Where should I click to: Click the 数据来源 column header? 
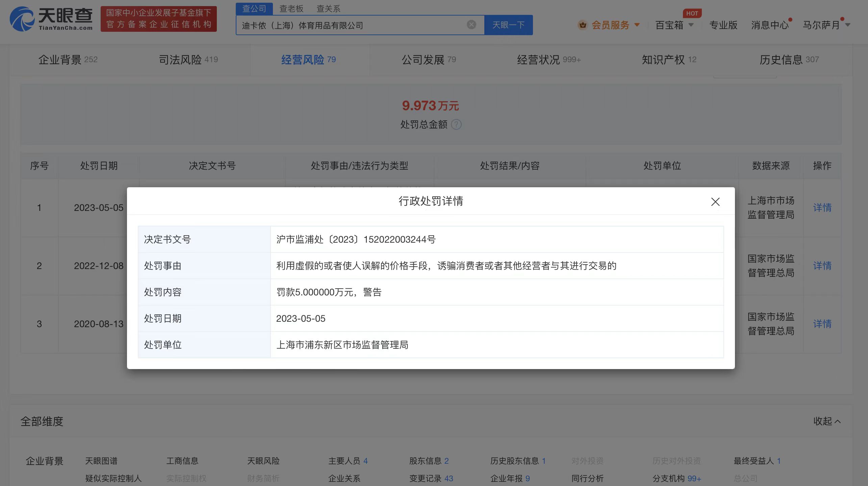pyautogui.click(x=771, y=166)
